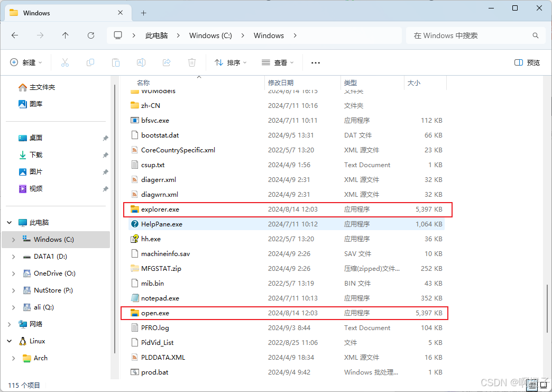The width and height of the screenshot is (552, 392).
Task: Open the 查看 (View) dropdown
Action: pyautogui.click(x=278, y=63)
